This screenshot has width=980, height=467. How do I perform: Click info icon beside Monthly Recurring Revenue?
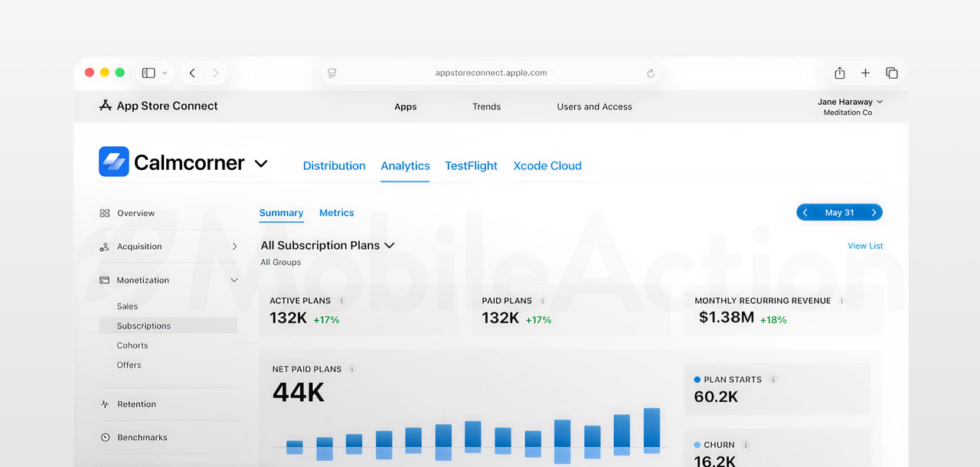click(842, 301)
